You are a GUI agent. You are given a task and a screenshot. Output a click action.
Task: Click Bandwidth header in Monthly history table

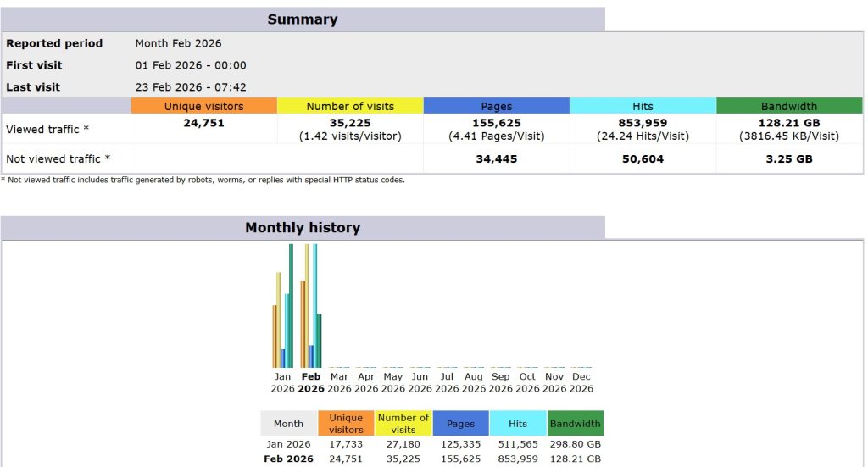(575, 424)
